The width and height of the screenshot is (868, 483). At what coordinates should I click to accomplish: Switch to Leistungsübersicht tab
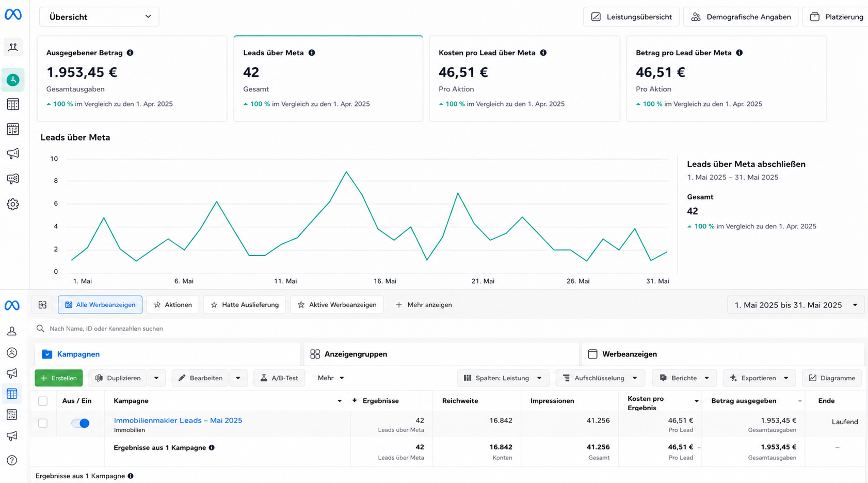coord(631,17)
